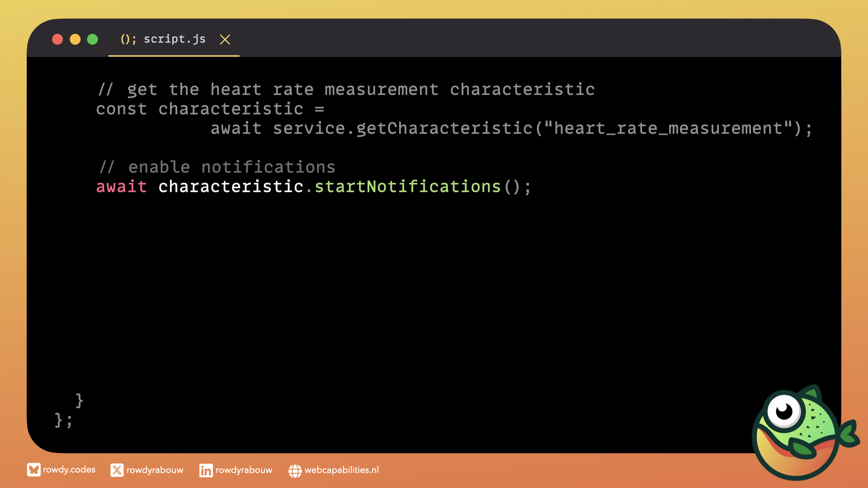The image size is (868, 488).
Task: Click the startNotifications method name
Action: [x=407, y=187]
